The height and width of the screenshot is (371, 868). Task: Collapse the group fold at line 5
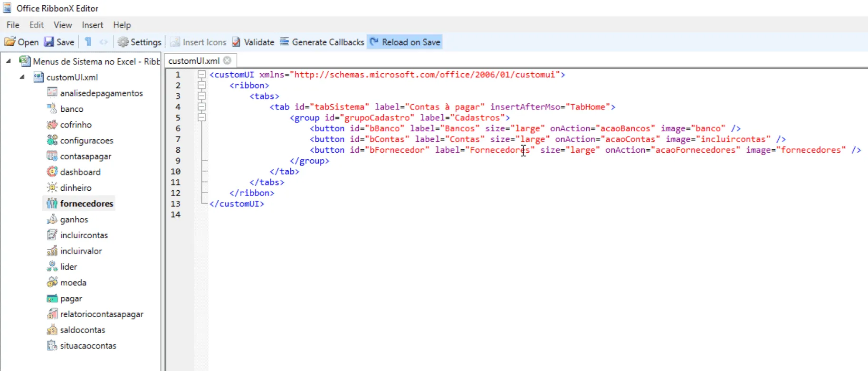(201, 118)
